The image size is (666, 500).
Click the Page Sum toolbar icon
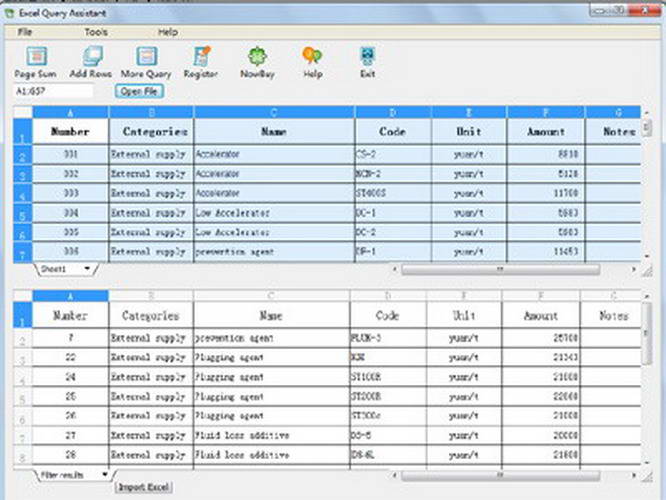[x=36, y=57]
